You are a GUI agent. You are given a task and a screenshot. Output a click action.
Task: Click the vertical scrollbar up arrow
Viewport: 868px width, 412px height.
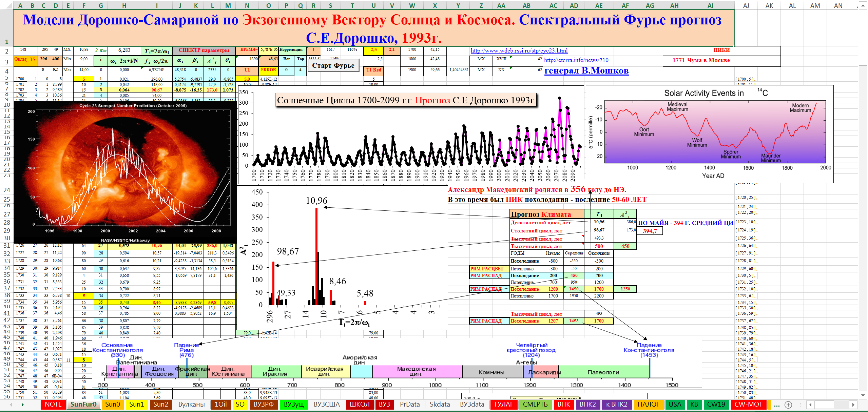pos(863,5)
